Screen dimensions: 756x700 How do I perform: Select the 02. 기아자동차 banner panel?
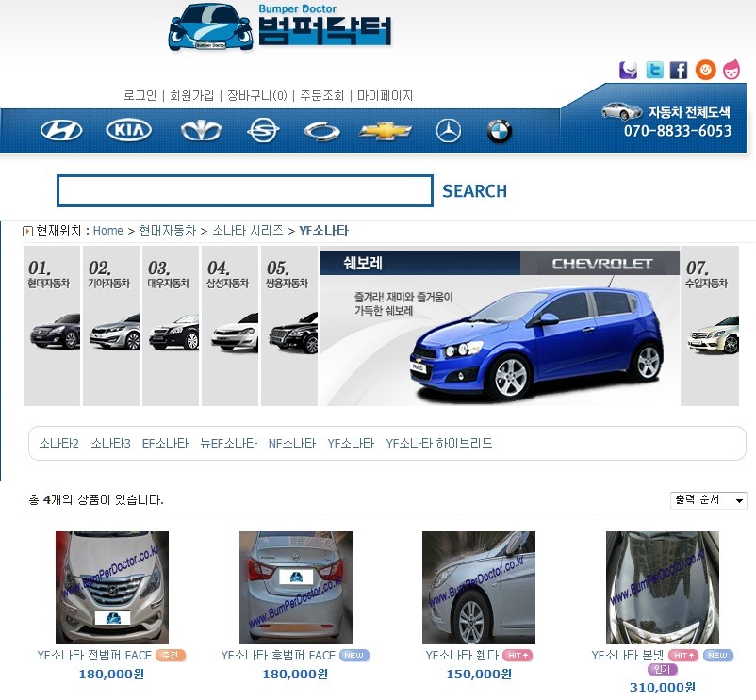tap(111, 326)
